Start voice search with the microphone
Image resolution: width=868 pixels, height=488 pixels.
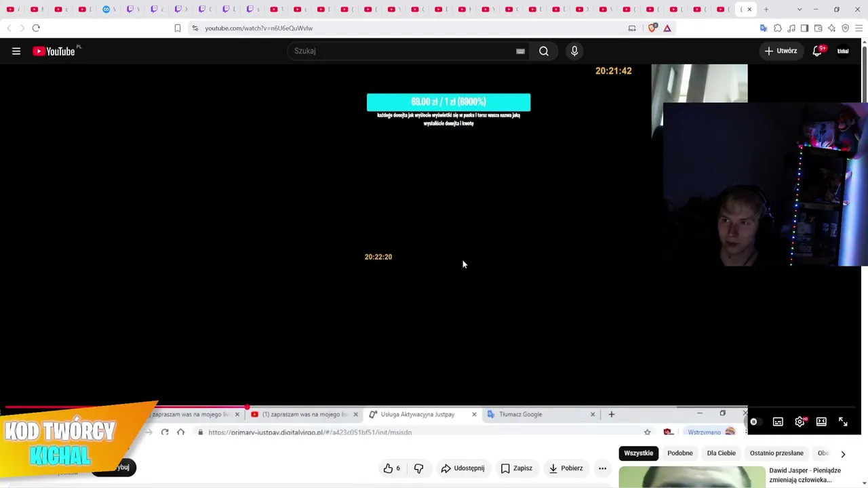coord(574,51)
